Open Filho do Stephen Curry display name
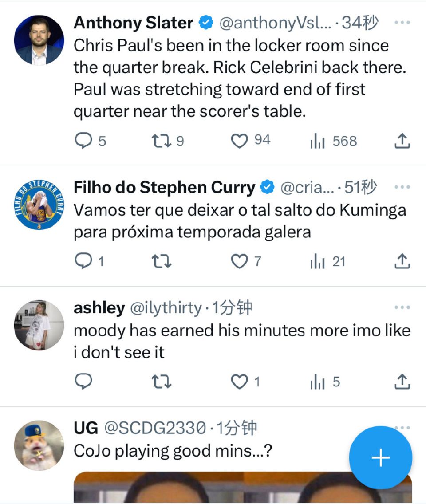Image resolution: width=426 pixels, height=504 pixels. pyautogui.click(x=164, y=187)
